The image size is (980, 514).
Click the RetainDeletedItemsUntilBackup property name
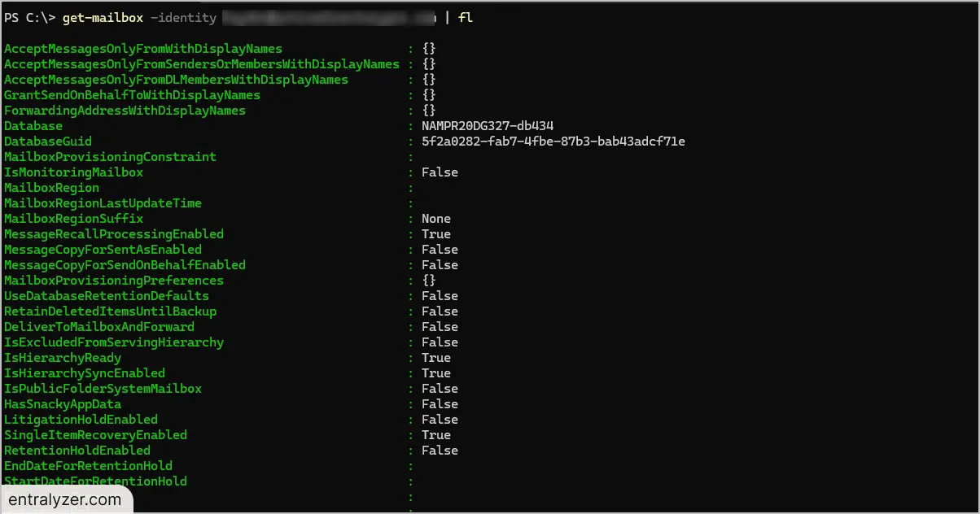110,311
